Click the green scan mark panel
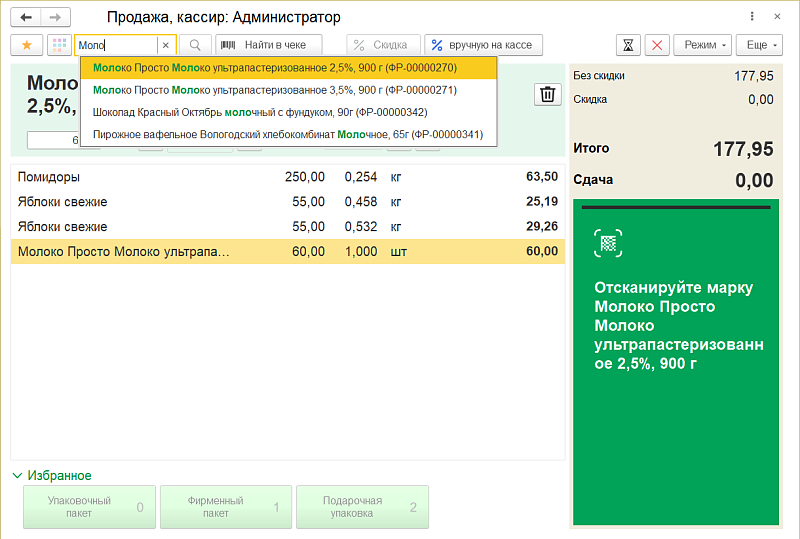800x539 pixels. pyautogui.click(x=675, y=362)
